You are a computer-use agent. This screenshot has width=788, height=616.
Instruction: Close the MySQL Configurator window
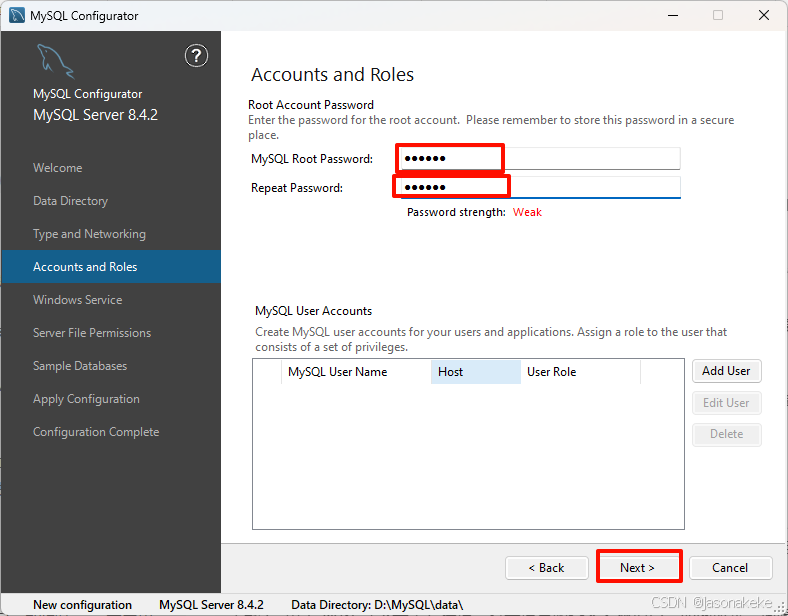[763, 16]
